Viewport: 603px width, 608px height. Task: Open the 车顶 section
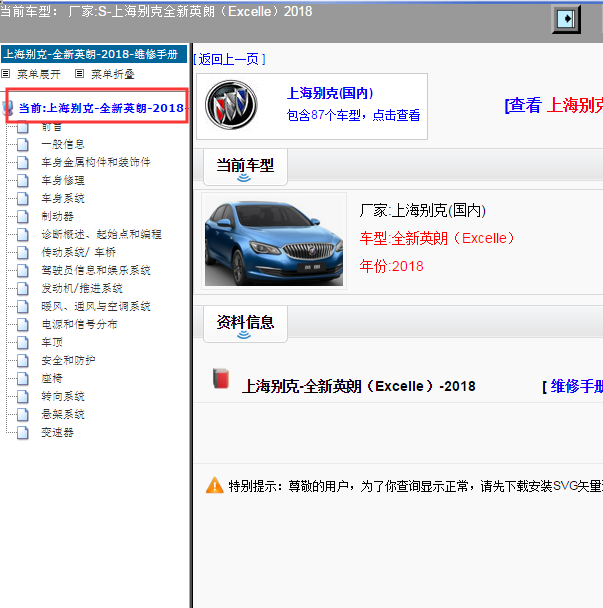point(52,342)
